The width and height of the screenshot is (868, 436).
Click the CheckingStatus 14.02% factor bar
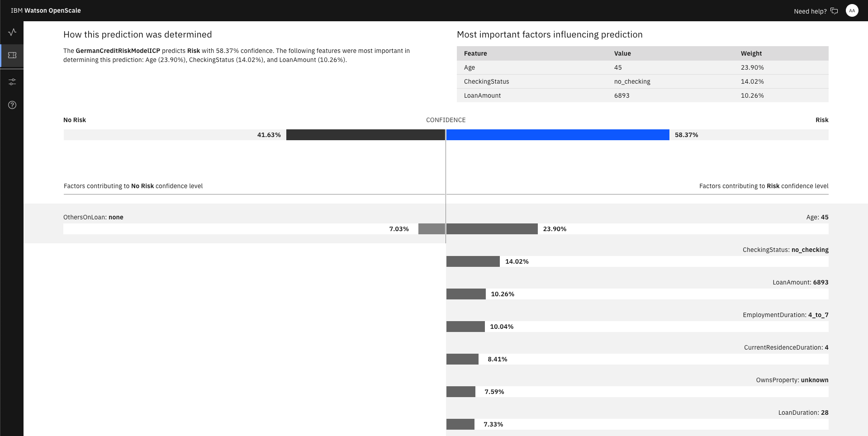click(473, 261)
